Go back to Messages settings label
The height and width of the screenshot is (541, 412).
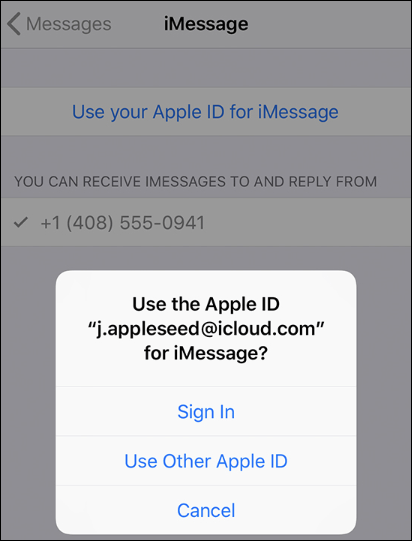(69, 24)
